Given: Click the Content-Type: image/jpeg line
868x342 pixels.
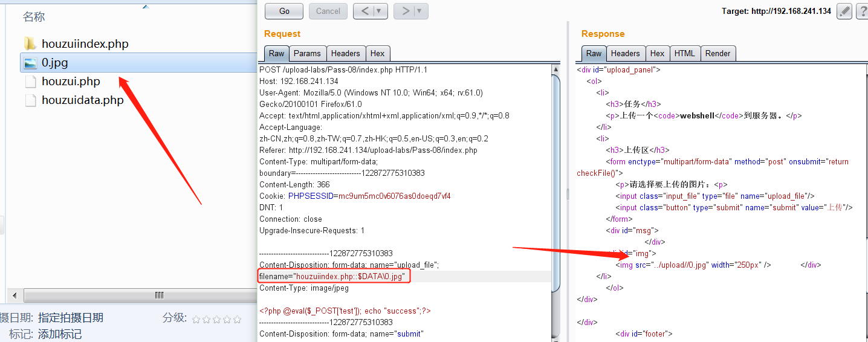Looking at the screenshot, I should pos(304,288).
